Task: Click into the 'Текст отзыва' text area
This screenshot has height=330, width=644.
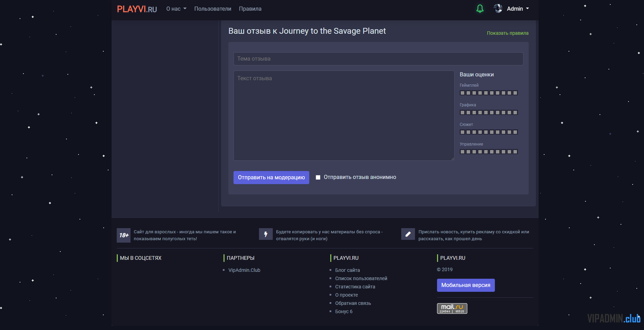Action: click(344, 116)
